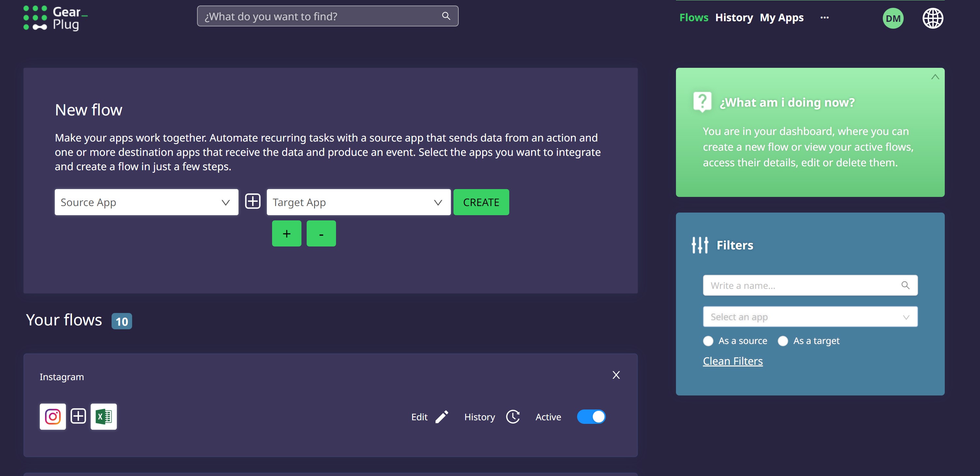Click the three-dots more menu
This screenshot has height=476, width=980.
click(824, 18)
